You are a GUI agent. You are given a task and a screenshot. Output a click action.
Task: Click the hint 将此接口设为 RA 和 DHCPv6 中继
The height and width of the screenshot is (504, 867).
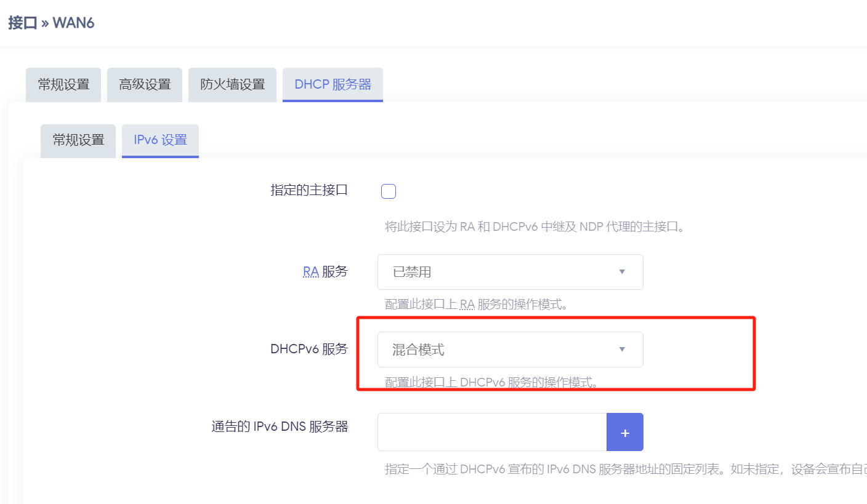click(535, 227)
